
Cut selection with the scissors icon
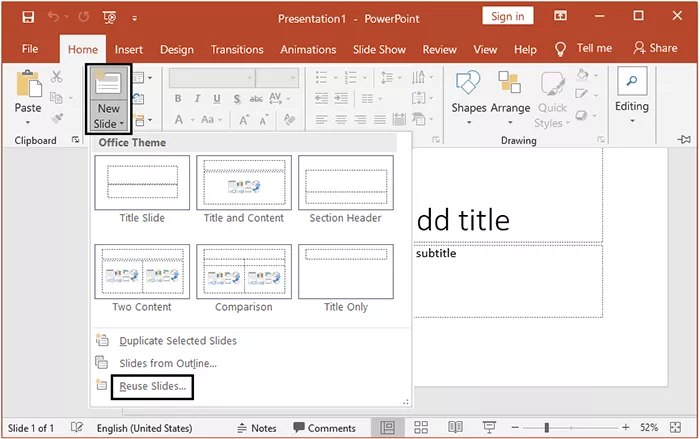(56, 77)
